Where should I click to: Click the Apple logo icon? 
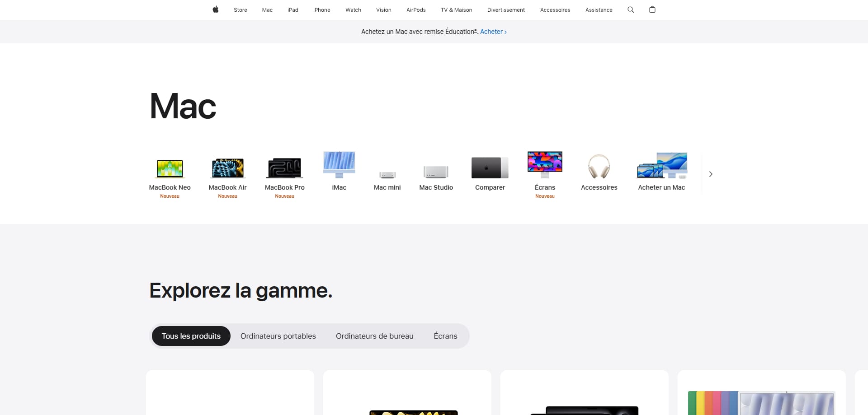pyautogui.click(x=216, y=9)
